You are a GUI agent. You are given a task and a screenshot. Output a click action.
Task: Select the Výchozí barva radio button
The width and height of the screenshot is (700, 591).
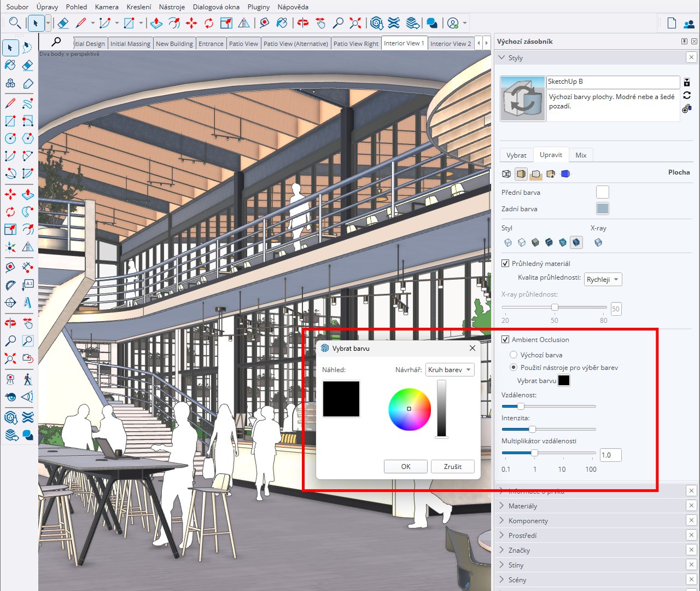(514, 355)
